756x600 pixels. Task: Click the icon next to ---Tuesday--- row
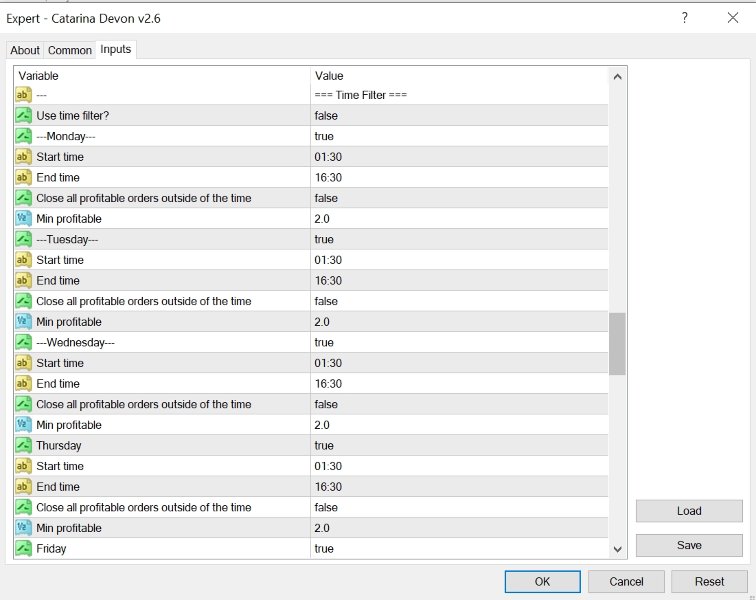click(x=23, y=239)
